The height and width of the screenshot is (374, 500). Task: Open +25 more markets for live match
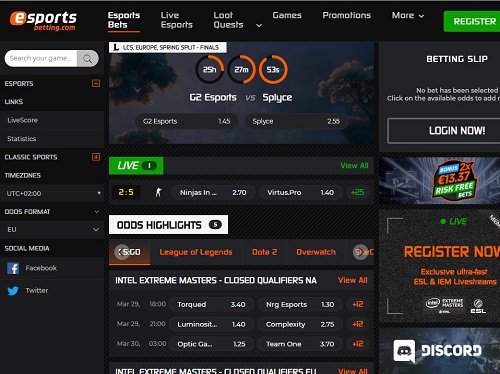tap(358, 192)
